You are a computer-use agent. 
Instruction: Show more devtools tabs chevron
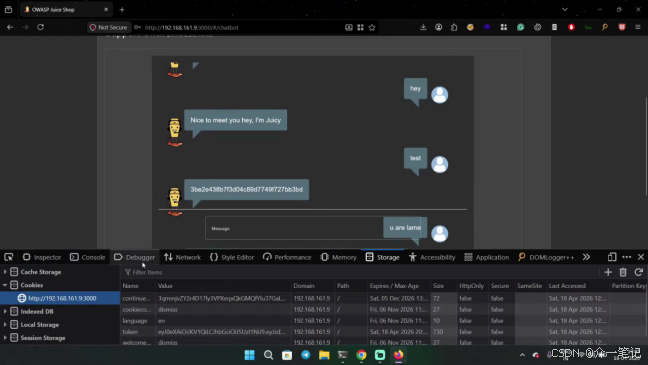586,257
